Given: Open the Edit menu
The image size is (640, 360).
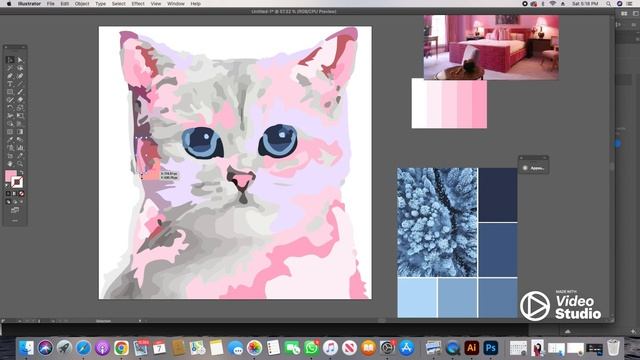Looking at the screenshot, I should click(64, 4).
